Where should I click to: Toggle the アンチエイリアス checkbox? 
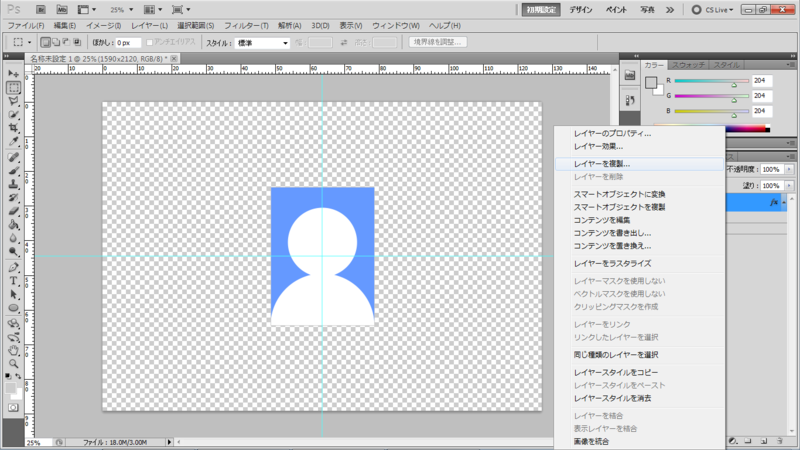click(149, 42)
